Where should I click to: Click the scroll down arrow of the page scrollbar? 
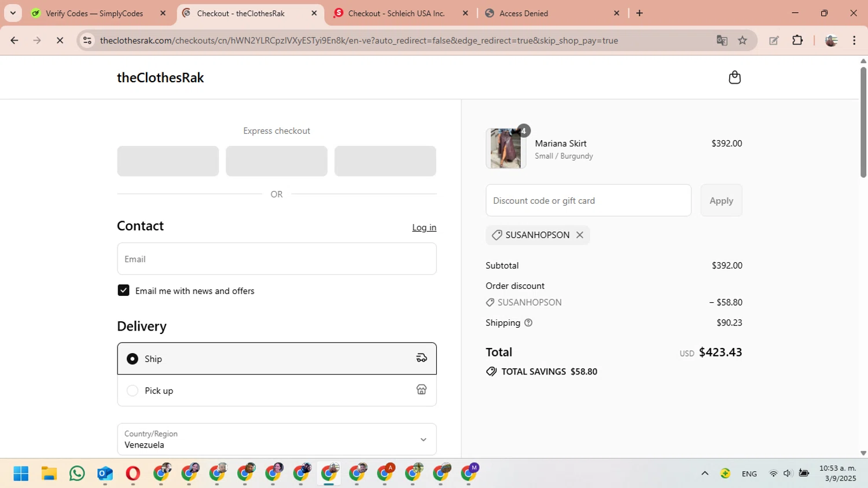click(863, 453)
